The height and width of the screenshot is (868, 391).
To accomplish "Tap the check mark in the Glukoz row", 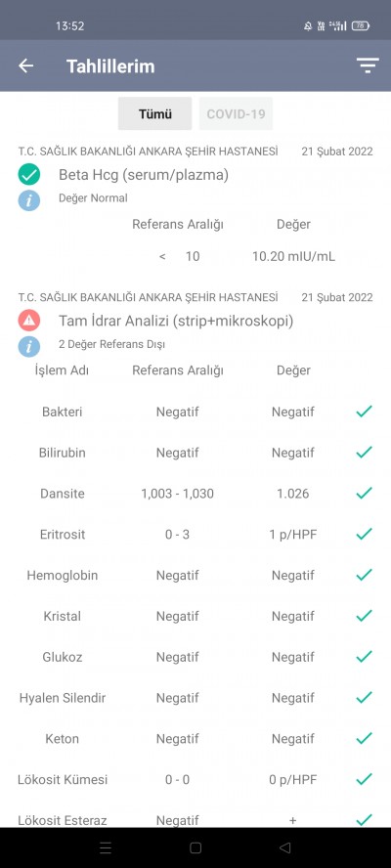I will [x=364, y=657].
